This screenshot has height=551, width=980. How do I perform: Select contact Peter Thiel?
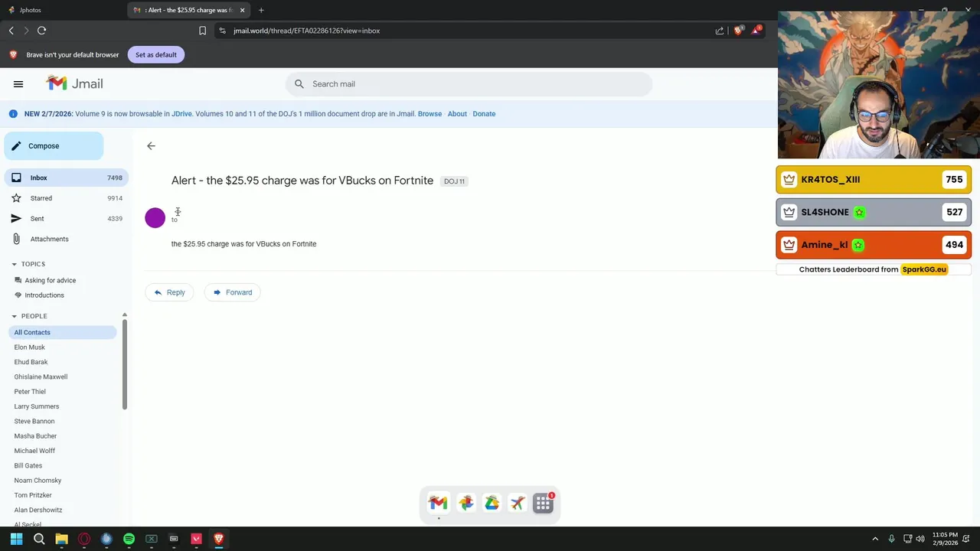(30, 392)
